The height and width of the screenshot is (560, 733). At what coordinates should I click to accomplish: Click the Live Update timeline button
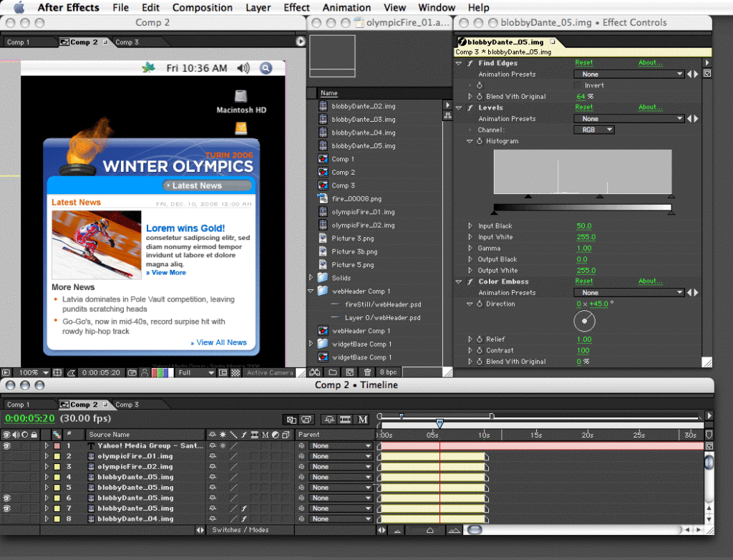[x=291, y=420]
